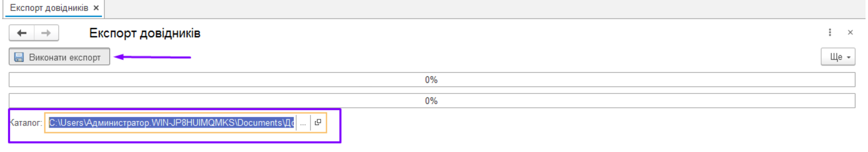The height and width of the screenshot is (152, 868).
Task: Switch to the Експорт довідників tab
Action: click(x=49, y=8)
